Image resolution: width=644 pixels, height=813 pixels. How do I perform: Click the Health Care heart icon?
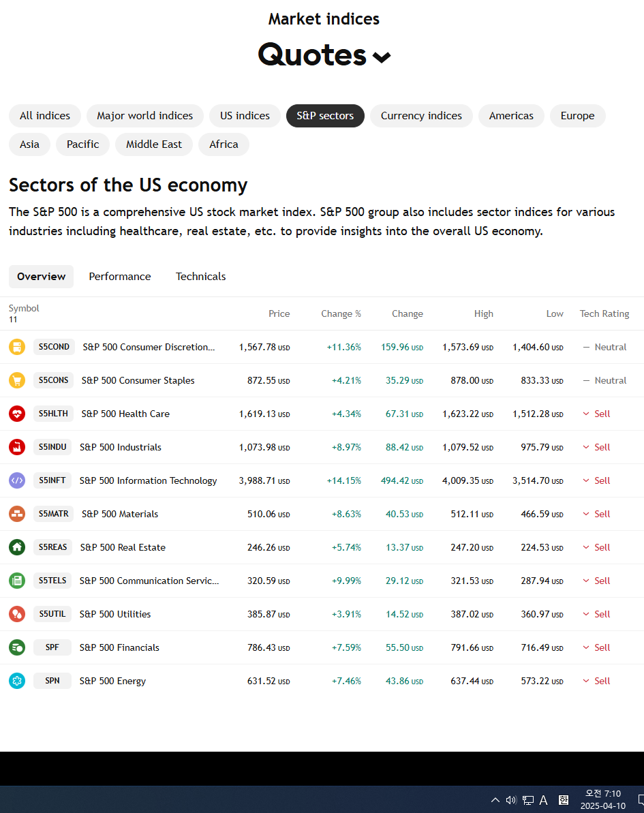17,414
